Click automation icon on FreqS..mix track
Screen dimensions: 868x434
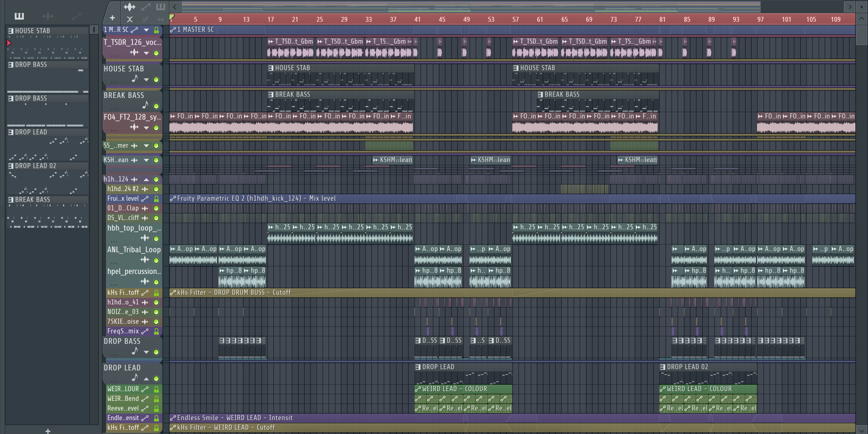click(145, 332)
